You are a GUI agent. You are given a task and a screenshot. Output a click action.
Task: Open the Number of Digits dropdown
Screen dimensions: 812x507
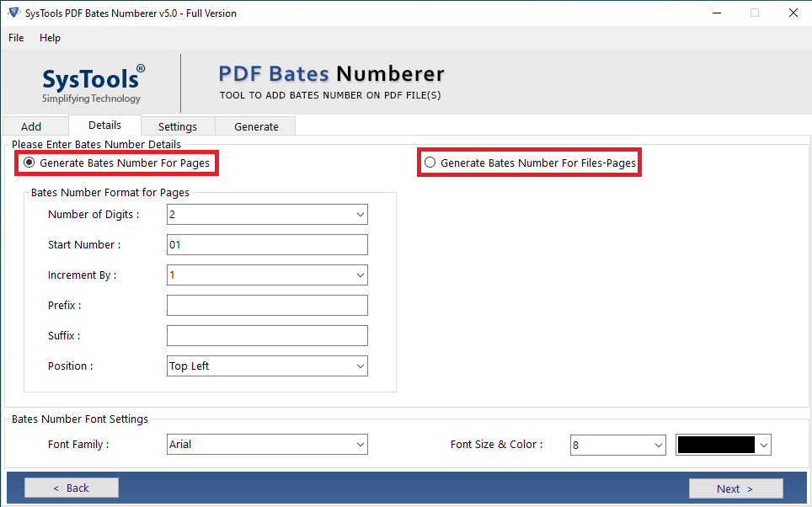click(267, 215)
